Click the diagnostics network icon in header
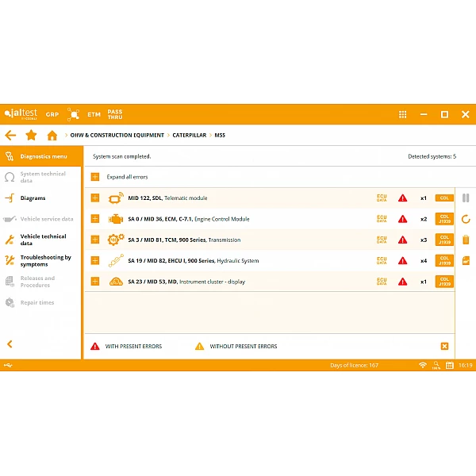 (x=73, y=114)
